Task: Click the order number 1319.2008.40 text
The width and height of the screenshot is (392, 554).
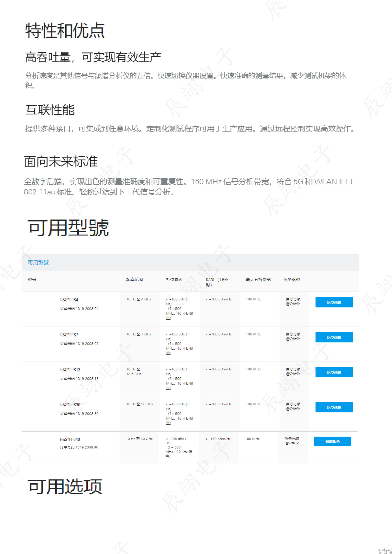Action: [87, 447]
